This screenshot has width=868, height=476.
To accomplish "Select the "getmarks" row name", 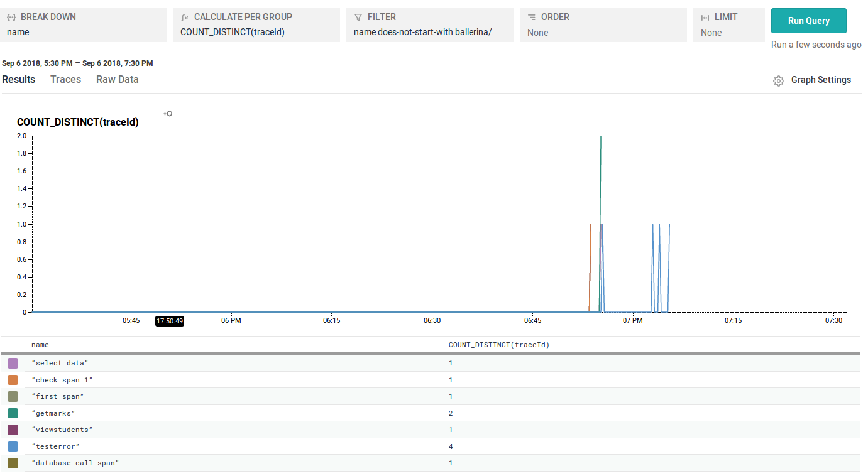I will (53, 413).
